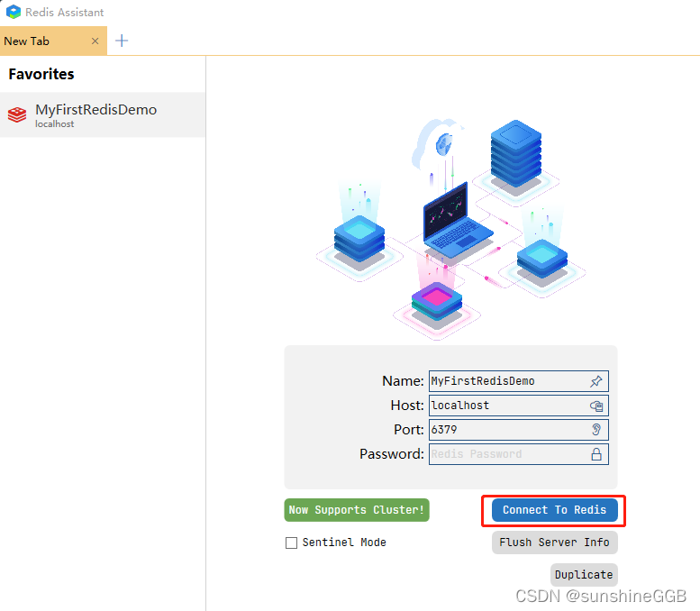Image resolution: width=700 pixels, height=611 pixels.
Task: Click the red Redis icon beside MyFirstRedisDemo
Action: coord(17,114)
